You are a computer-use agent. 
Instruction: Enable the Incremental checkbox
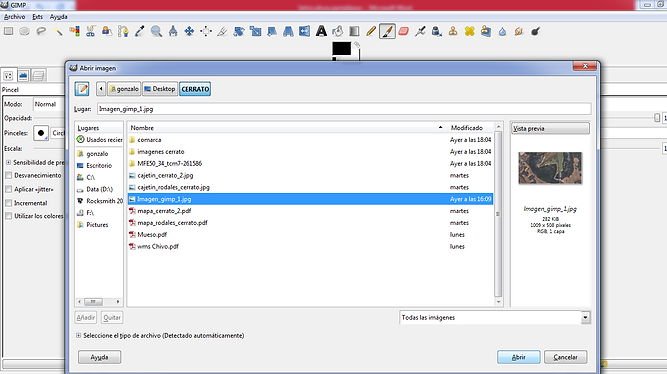click(9, 203)
